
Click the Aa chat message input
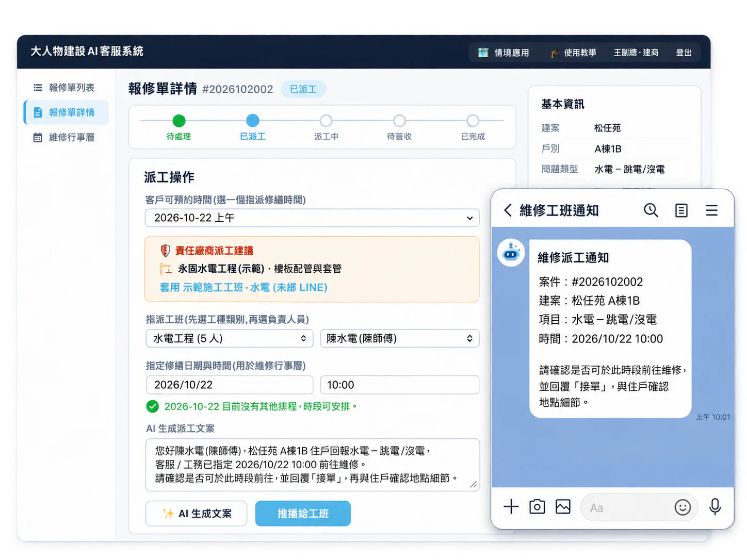coord(639,507)
